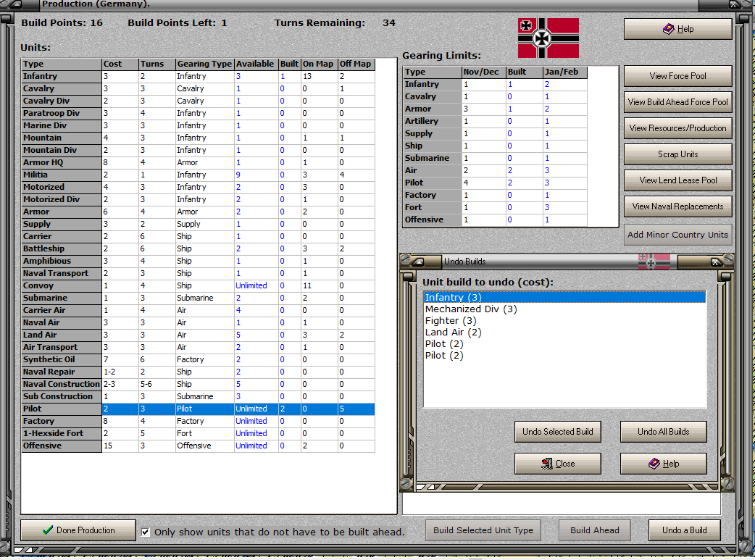
Task: Click the Undo Builds window menu icon
Action: click(417, 262)
